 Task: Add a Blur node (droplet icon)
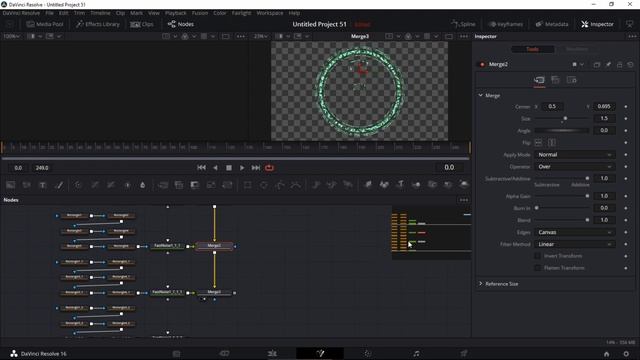(142, 185)
